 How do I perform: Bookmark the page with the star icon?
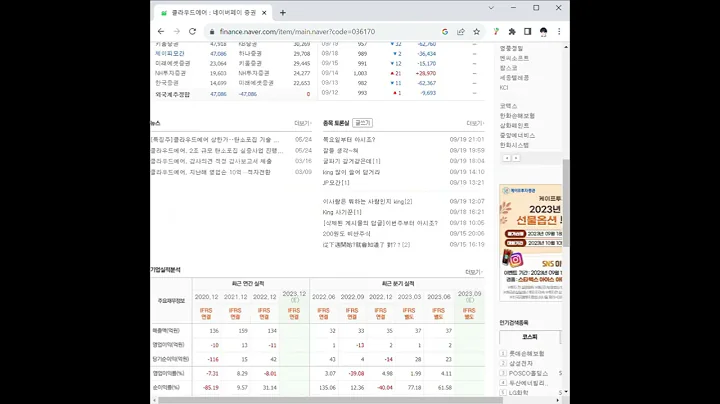coord(477,32)
